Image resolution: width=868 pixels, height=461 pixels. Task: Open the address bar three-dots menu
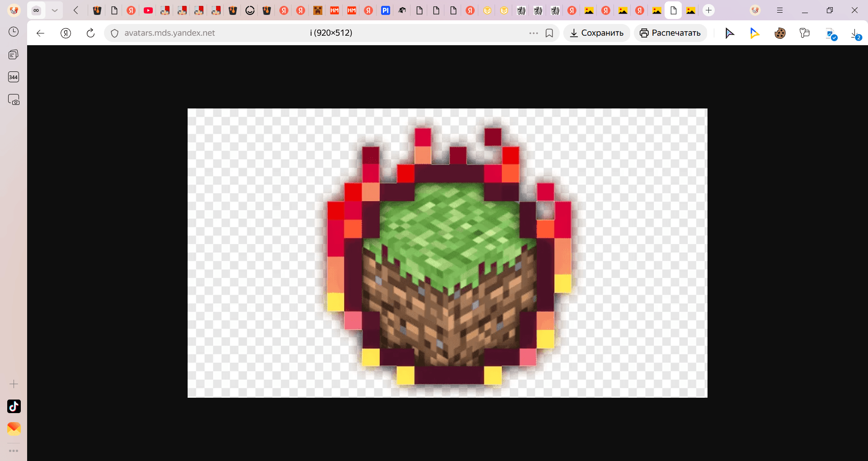coord(533,33)
